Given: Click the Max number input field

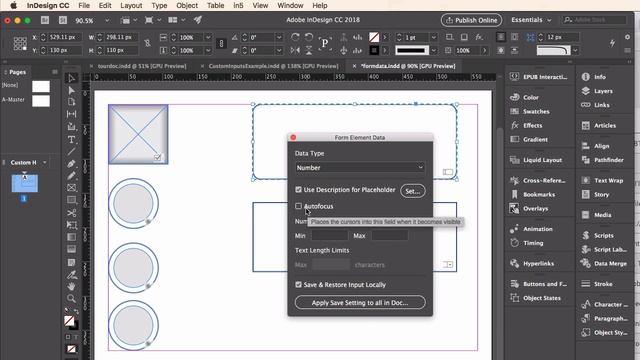Looking at the screenshot, I should coord(389,236).
